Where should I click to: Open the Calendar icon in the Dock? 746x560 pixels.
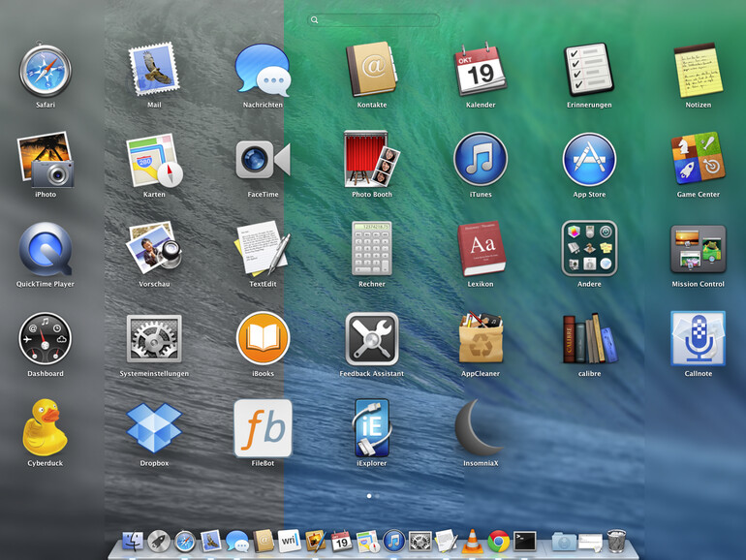pos(341,542)
